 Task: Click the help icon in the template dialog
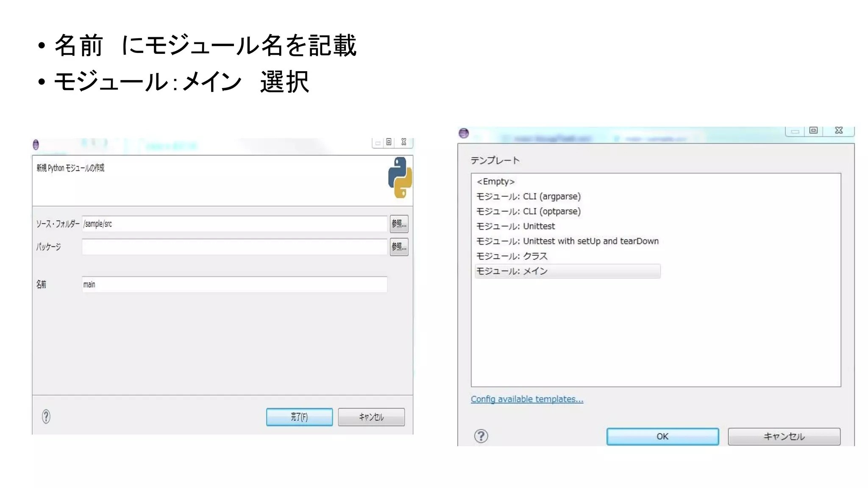click(481, 436)
